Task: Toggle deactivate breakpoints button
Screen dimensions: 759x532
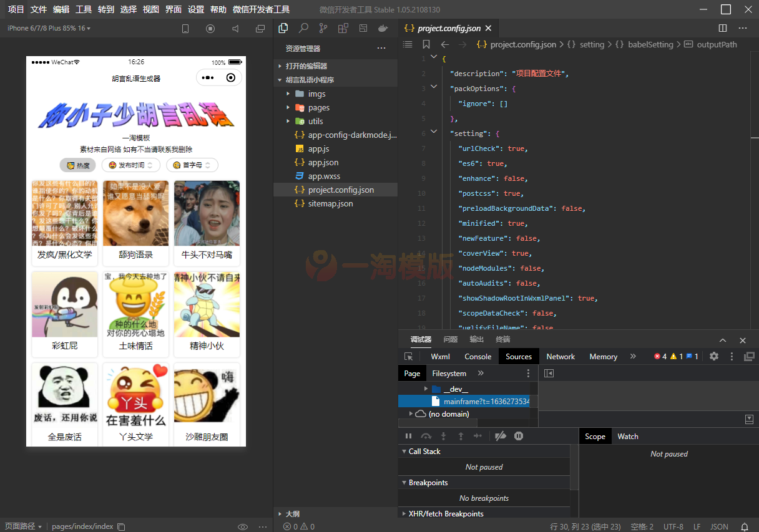Action: (500, 436)
